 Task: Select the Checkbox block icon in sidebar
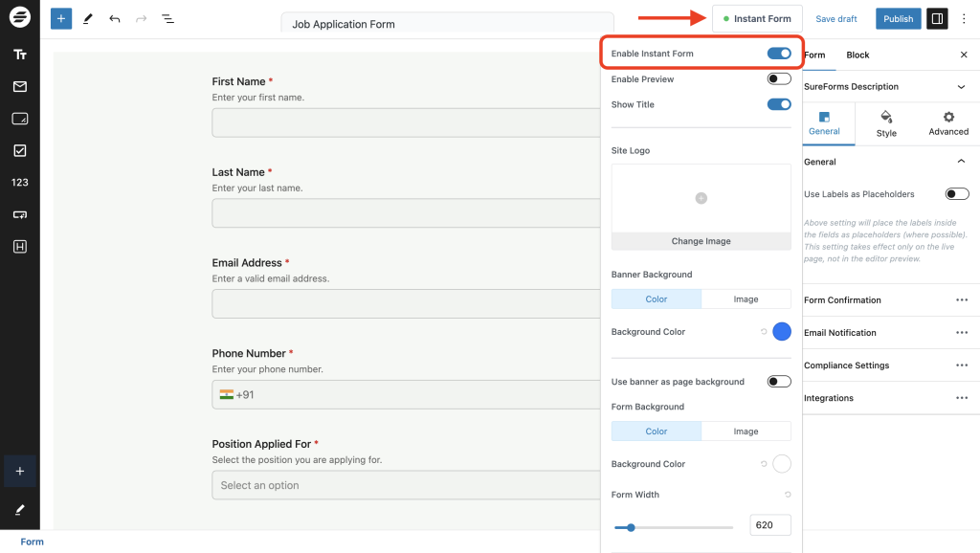coord(19,150)
